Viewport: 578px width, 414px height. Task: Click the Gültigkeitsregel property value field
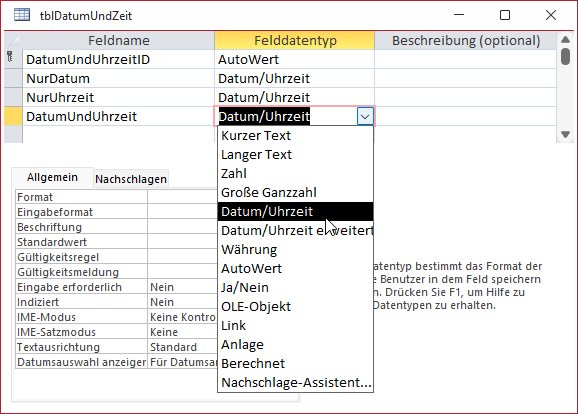(x=183, y=257)
